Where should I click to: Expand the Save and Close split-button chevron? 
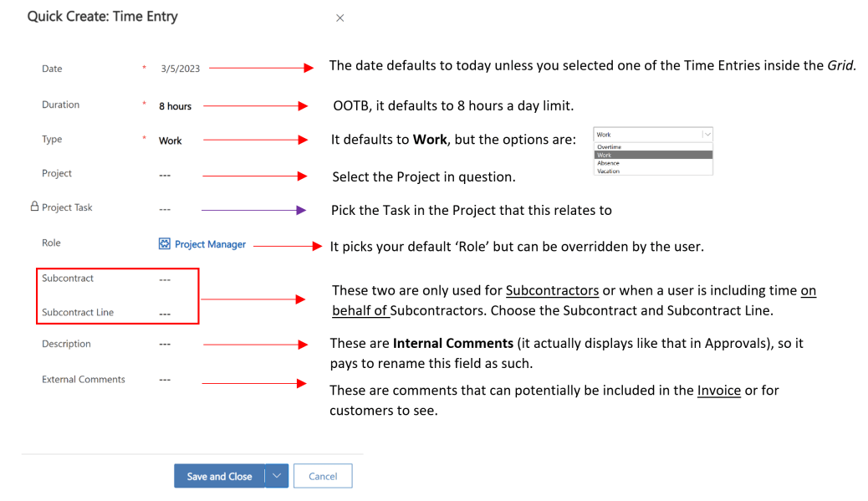coord(276,475)
